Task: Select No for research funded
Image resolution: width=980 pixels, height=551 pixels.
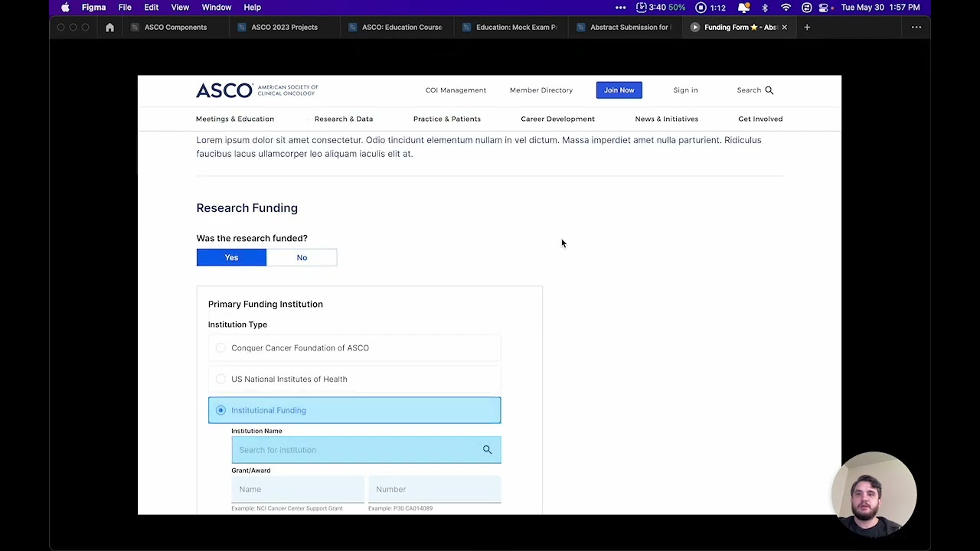Action: [x=302, y=258]
